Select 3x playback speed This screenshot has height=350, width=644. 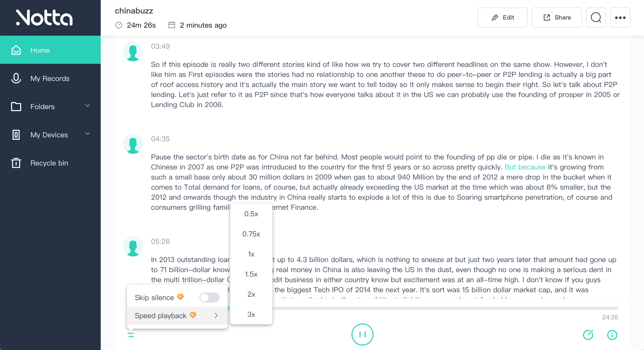pyautogui.click(x=251, y=314)
